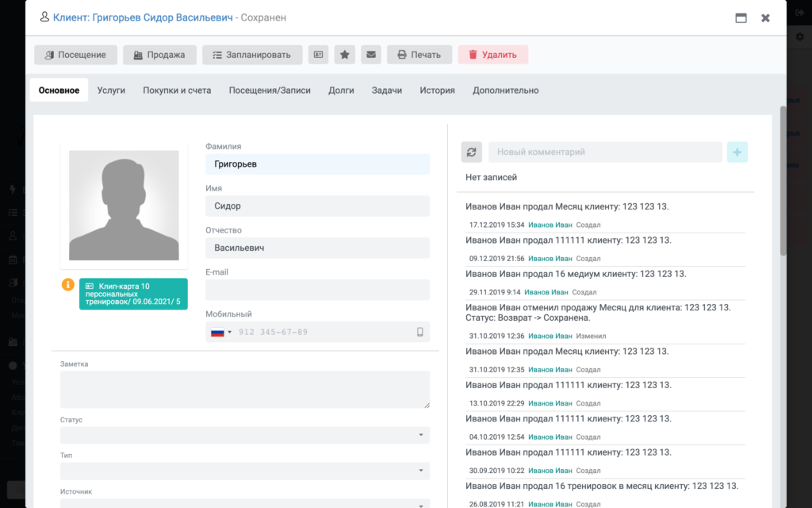Click the dialog's vertical scrollbar
The height and width of the screenshot is (508, 812).
783,180
